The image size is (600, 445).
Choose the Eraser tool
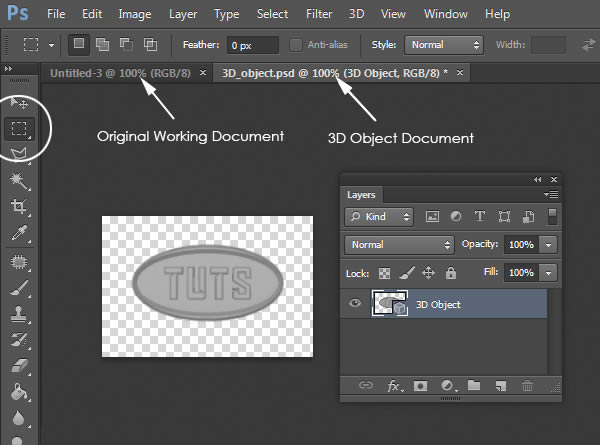pos(19,365)
